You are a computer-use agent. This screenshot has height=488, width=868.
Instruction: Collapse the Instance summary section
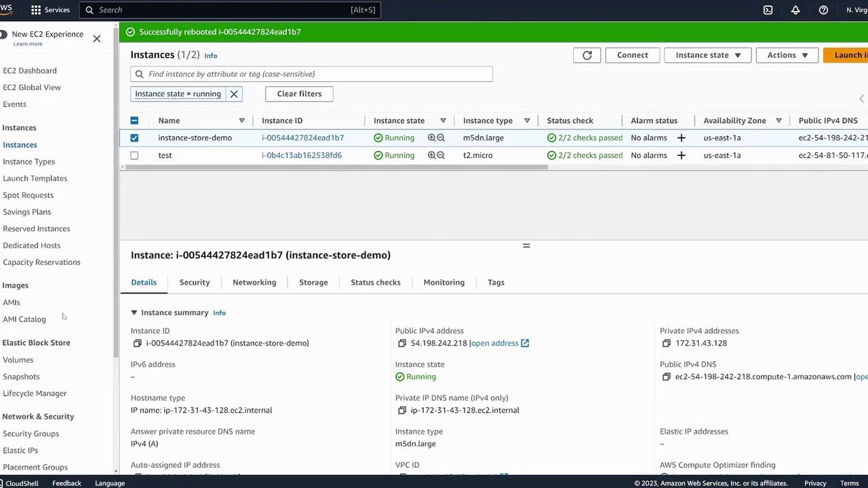coord(134,312)
